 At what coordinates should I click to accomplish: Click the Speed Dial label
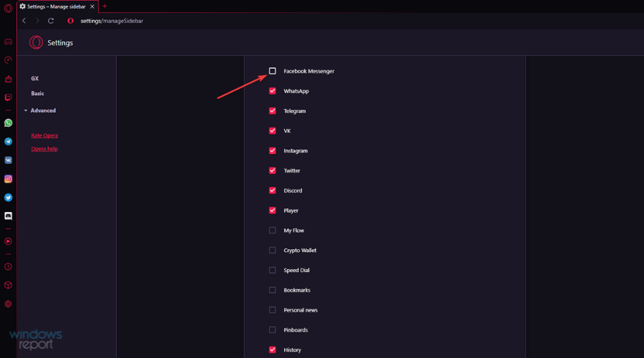[296, 270]
